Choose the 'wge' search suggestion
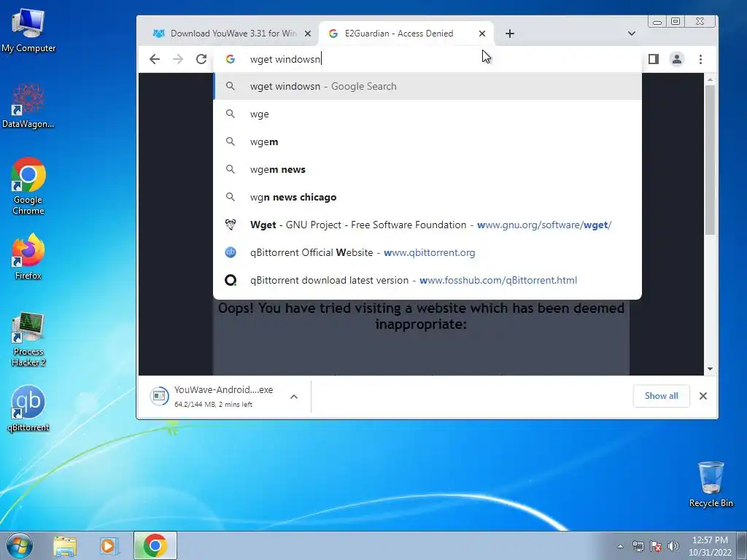747x560 pixels. point(427,114)
